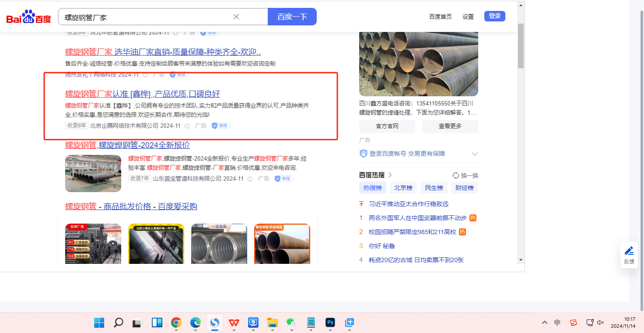Click the 保障 badge in the 北京企腾网络技术 result
This screenshot has width=644, height=333.
tap(220, 126)
